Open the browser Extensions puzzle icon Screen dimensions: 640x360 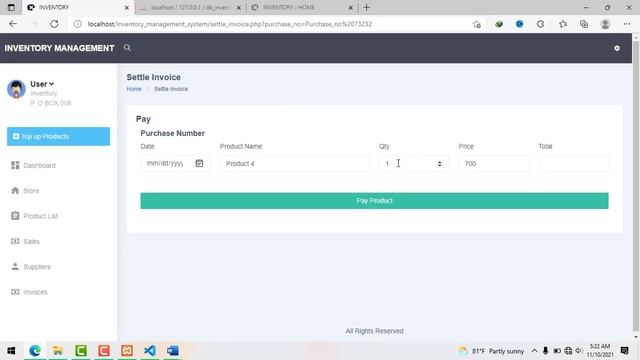click(x=540, y=24)
